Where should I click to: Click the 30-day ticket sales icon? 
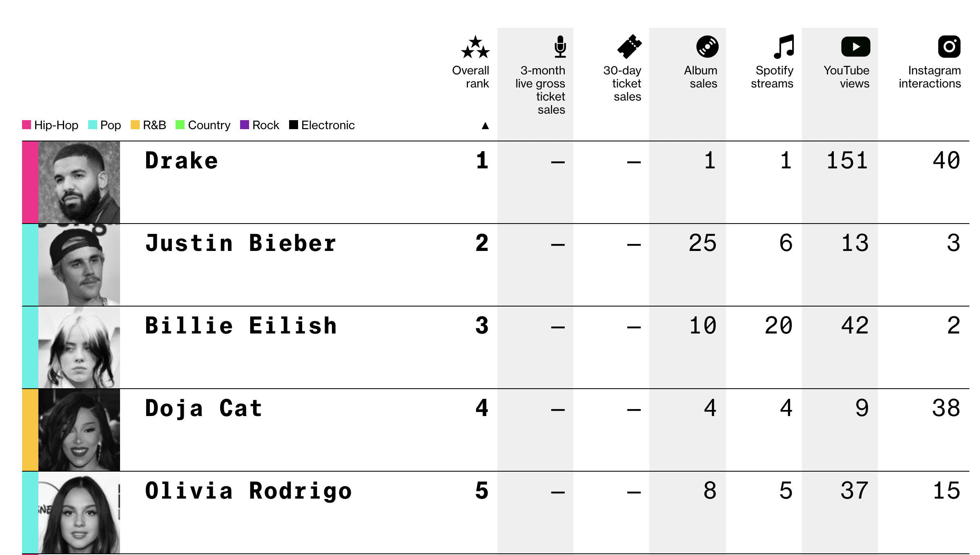click(629, 47)
